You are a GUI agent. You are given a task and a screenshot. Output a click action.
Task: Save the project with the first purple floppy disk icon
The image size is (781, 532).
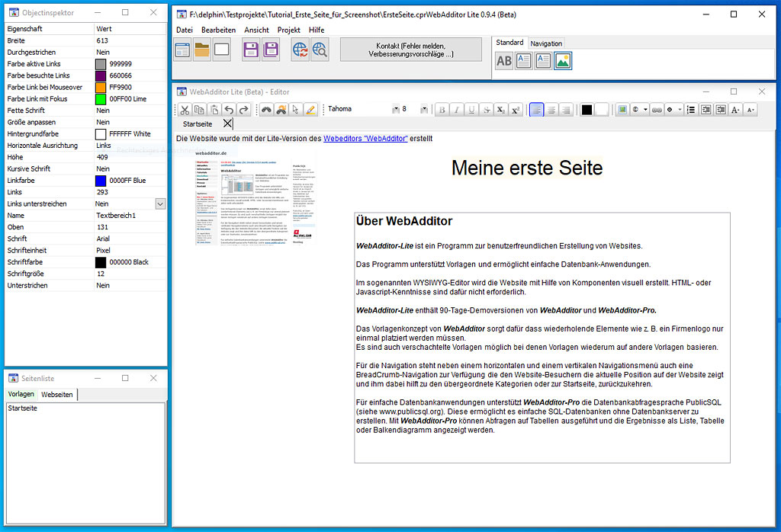click(252, 50)
